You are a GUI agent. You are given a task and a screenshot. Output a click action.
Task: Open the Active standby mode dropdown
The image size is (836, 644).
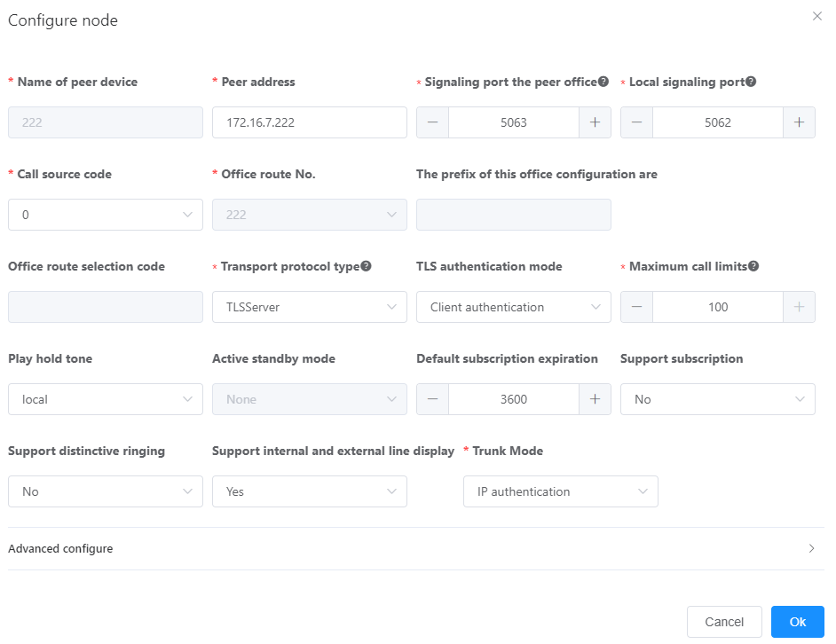click(310, 399)
